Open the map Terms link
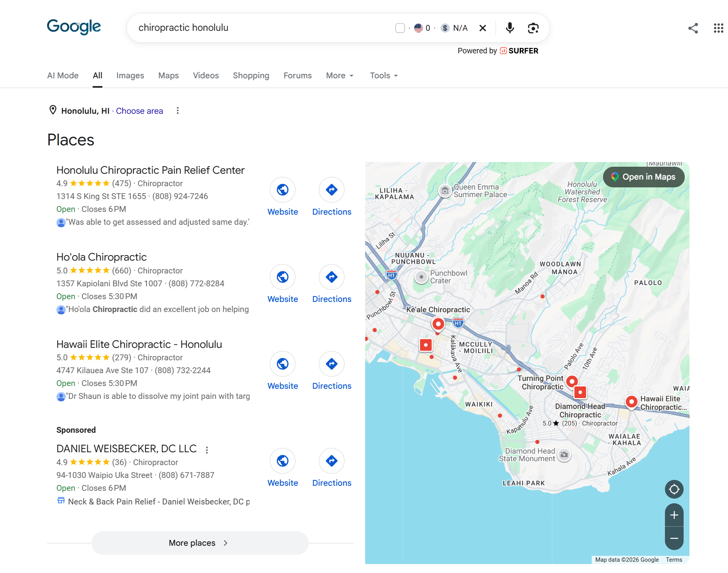 (x=674, y=560)
